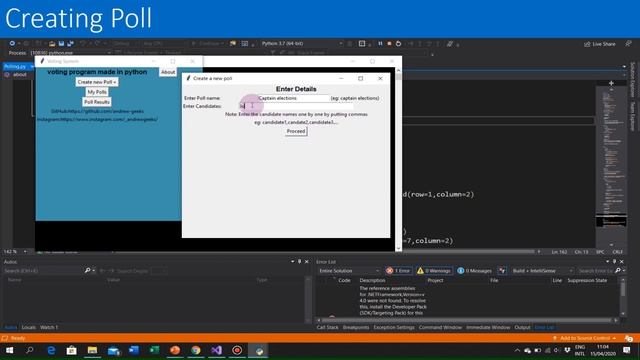Switch to the Watch 1 tab
Screen dimensions: 640x360
pos(49,327)
